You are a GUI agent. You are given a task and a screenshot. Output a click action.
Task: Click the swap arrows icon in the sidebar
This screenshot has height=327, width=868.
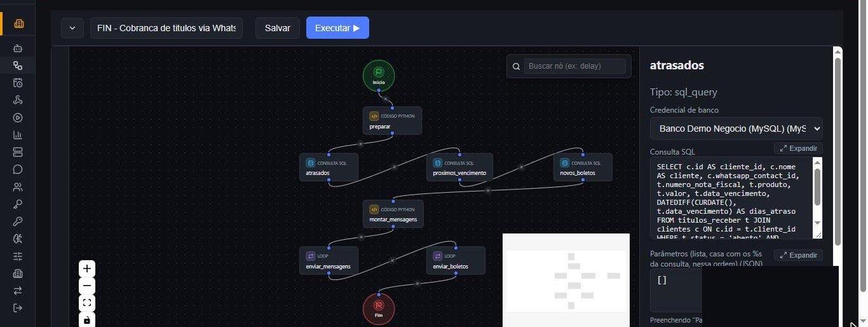point(18,291)
